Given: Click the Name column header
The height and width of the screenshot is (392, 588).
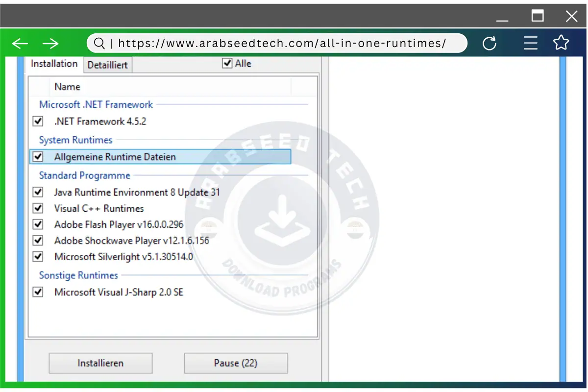Looking at the screenshot, I should (x=67, y=87).
